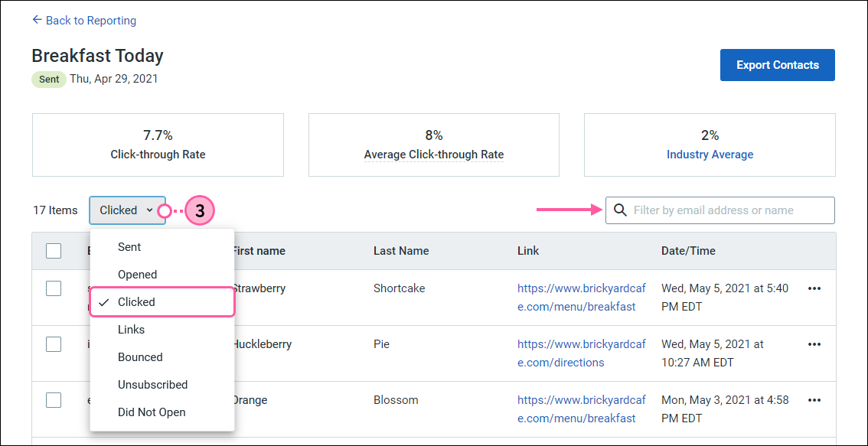Viewport: 868px width, 446px height.
Task: Open more options for Strawberry Shortcake row
Action: (x=814, y=288)
